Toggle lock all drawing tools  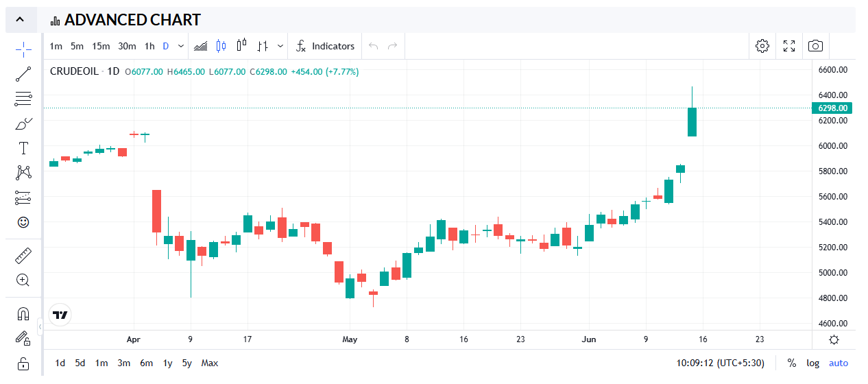click(x=23, y=363)
